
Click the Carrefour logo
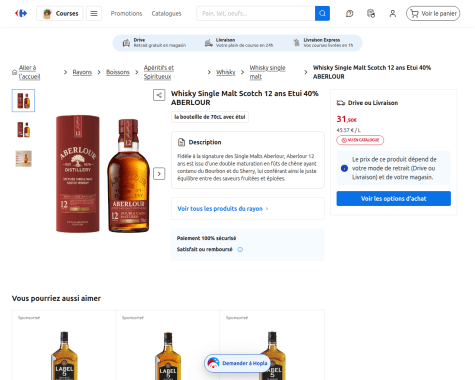[21, 13]
